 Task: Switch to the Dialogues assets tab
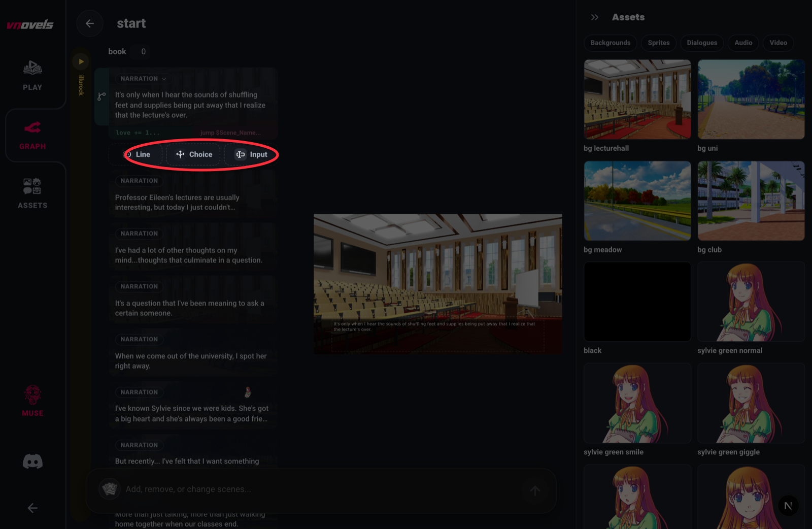point(702,43)
